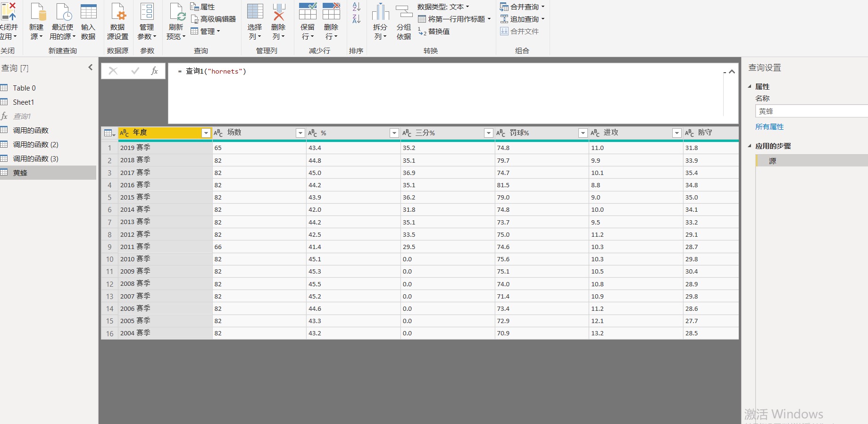Image resolution: width=868 pixels, height=424 pixels.
Task: Click the fx insert step icon
Action: [x=154, y=71]
